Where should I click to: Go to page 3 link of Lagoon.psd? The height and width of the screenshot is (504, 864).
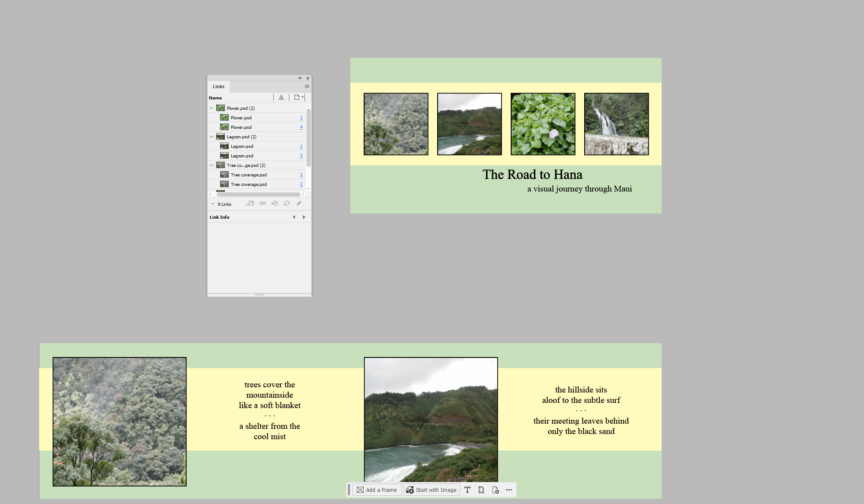pos(301,156)
